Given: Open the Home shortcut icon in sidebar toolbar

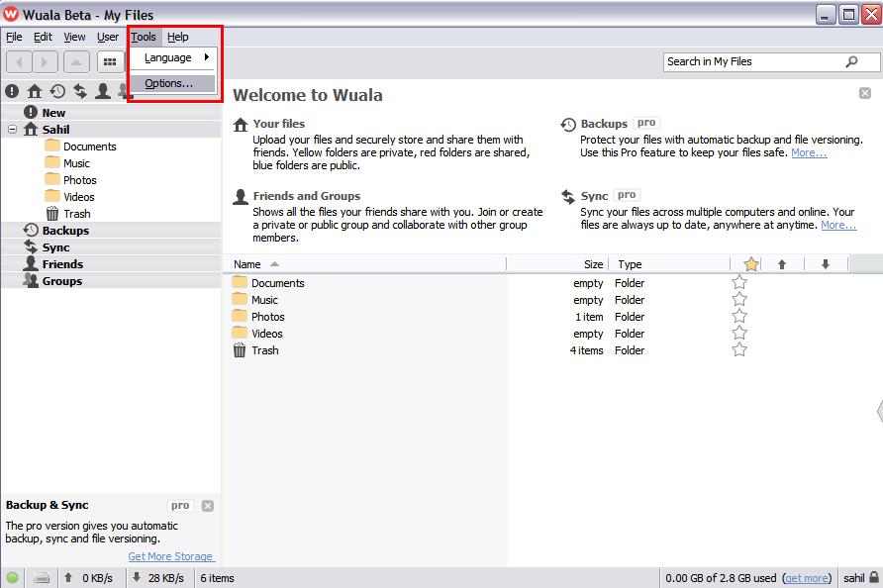Looking at the screenshot, I should tap(35, 91).
